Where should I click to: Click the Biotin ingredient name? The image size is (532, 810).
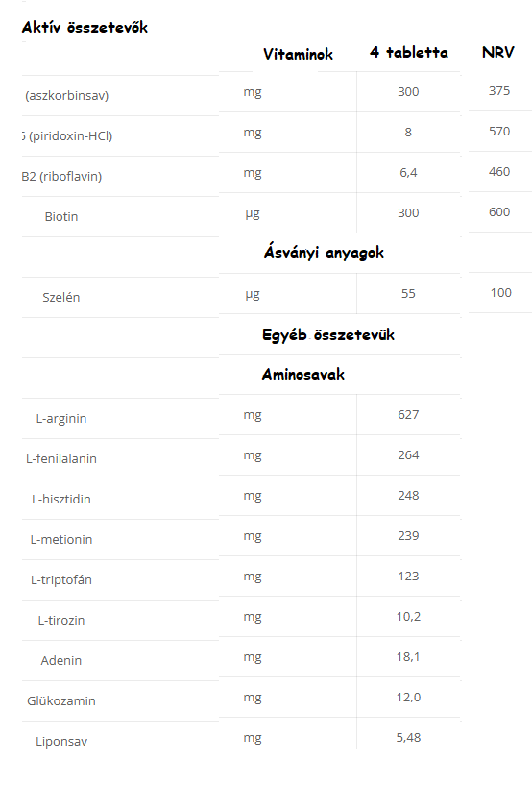(61, 216)
